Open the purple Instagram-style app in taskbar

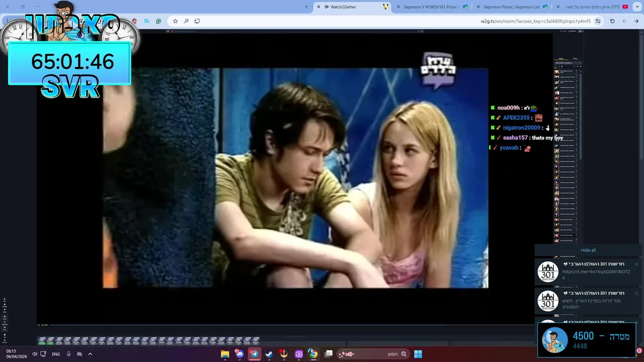tap(299, 354)
